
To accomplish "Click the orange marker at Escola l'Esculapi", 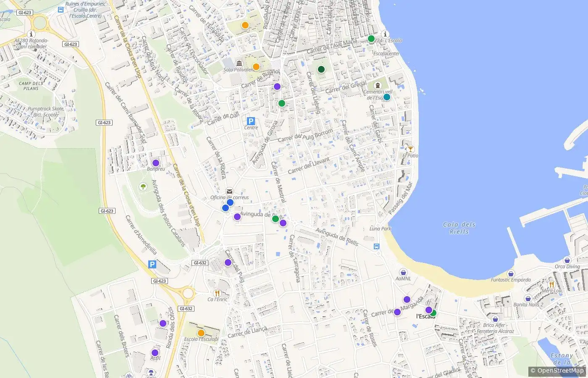I will click(x=201, y=333).
